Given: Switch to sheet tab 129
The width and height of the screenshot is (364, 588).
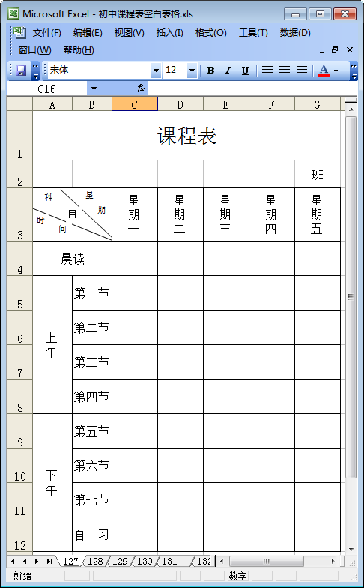Looking at the screenshot, I should (120, 561).
